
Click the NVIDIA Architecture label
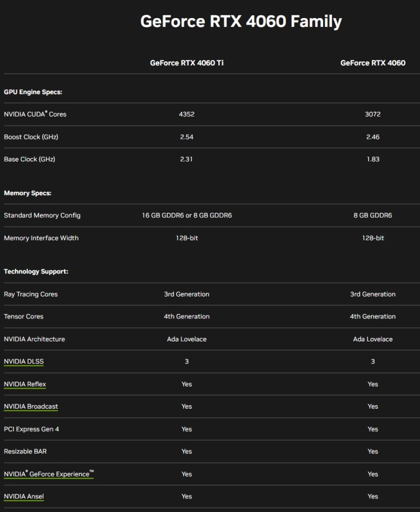(34, 339)
